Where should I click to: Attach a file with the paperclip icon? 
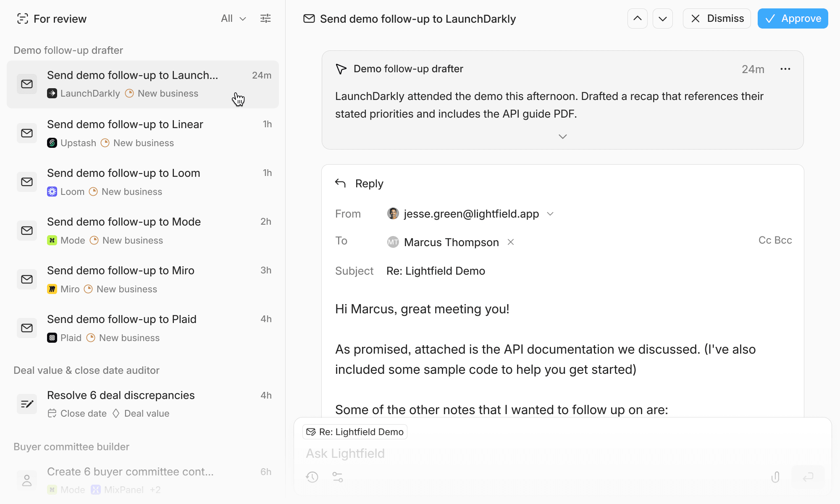(x=775, y=477)
